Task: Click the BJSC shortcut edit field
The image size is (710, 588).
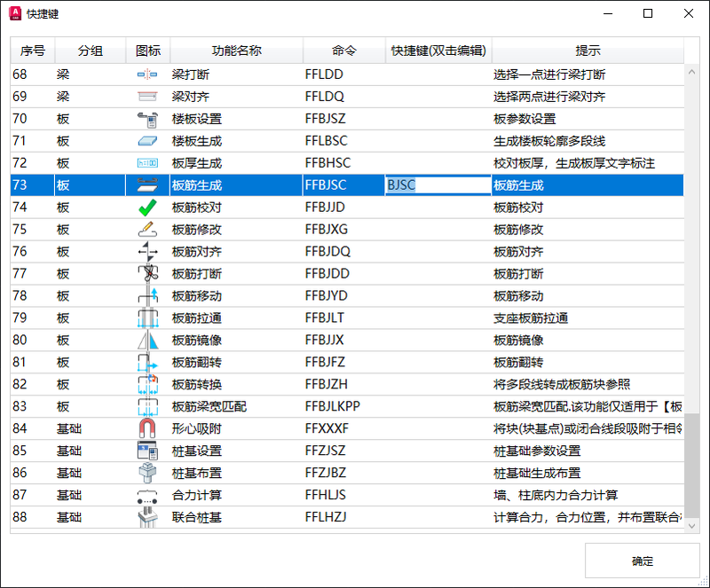Action: click(x=438, y=185)
